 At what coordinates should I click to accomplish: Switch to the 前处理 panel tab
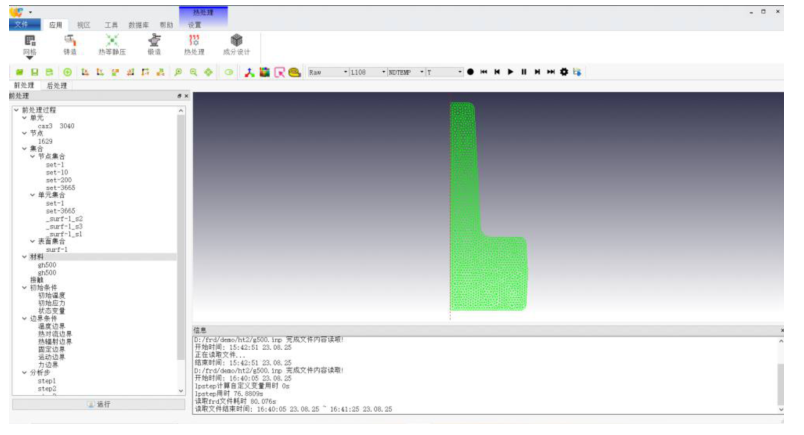click(x=24, y=85)
